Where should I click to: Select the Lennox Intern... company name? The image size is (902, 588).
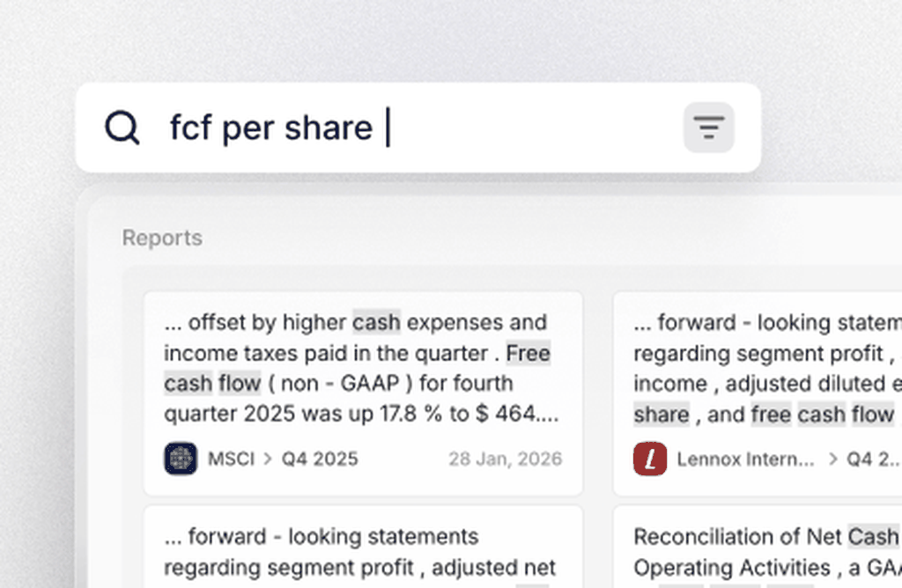[745, 459]
